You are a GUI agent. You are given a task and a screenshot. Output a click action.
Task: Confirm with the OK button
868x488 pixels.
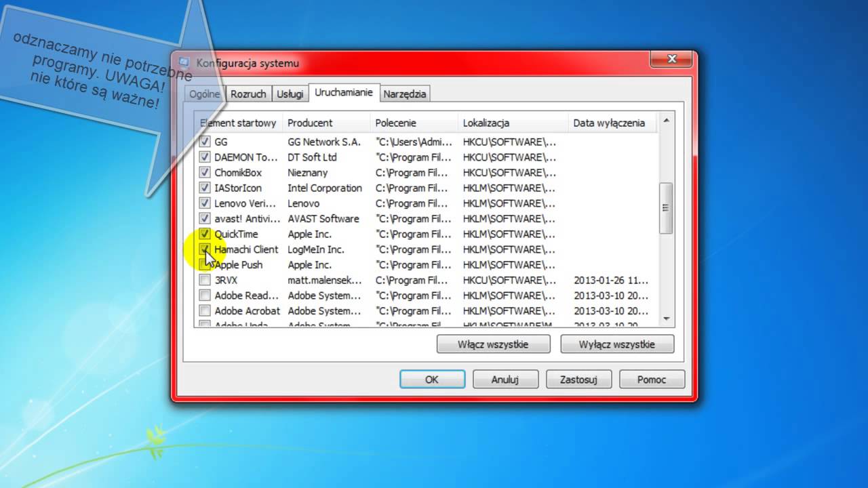432,380
